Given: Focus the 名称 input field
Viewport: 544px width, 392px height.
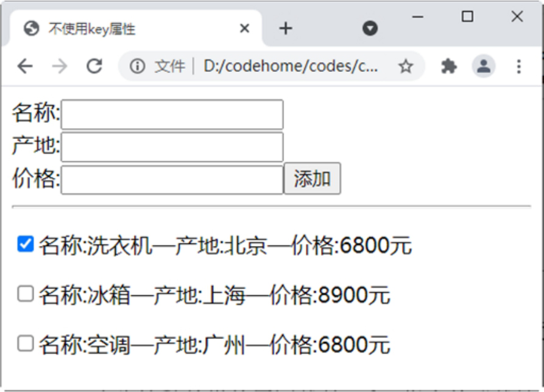Looking at the screenshot, I should pos(172,114).
